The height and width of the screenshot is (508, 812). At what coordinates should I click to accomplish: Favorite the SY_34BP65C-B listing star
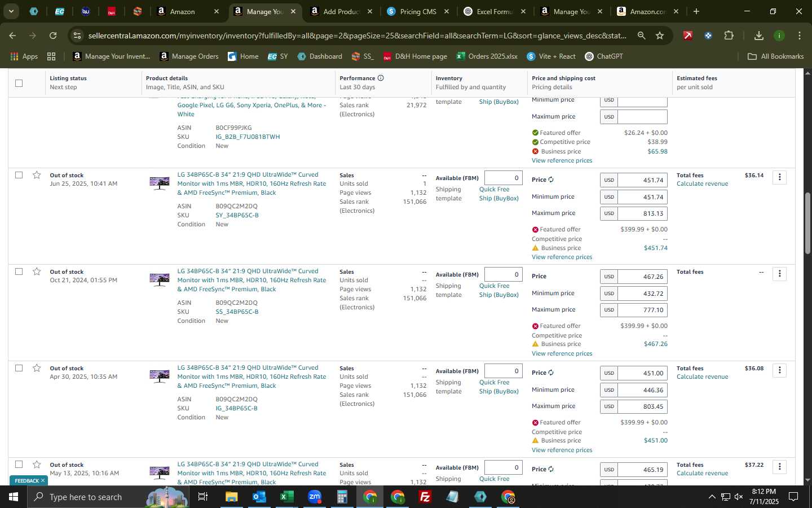click(37, 175)
